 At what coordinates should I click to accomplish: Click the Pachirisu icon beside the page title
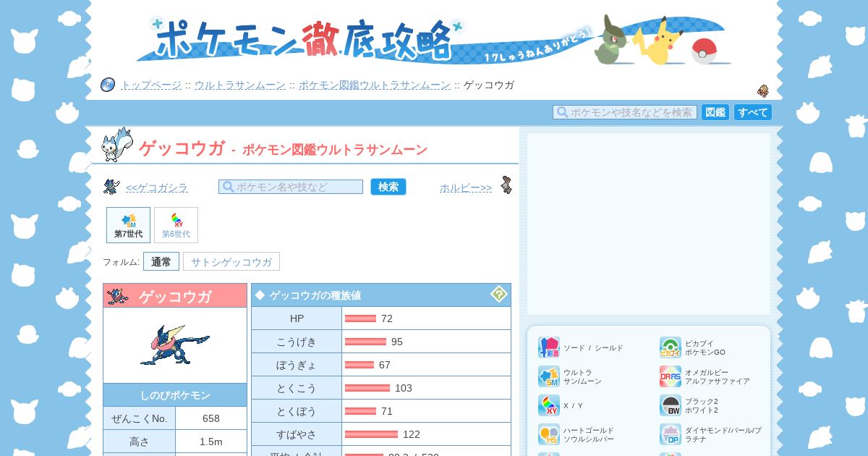(x=117, y=145)
